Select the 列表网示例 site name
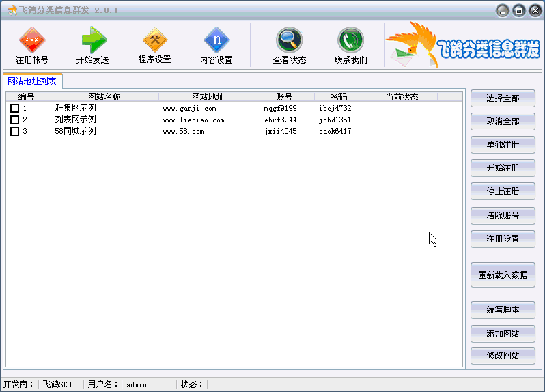The width and height of the screenshot is (545, 392). [x=75, y=120]
